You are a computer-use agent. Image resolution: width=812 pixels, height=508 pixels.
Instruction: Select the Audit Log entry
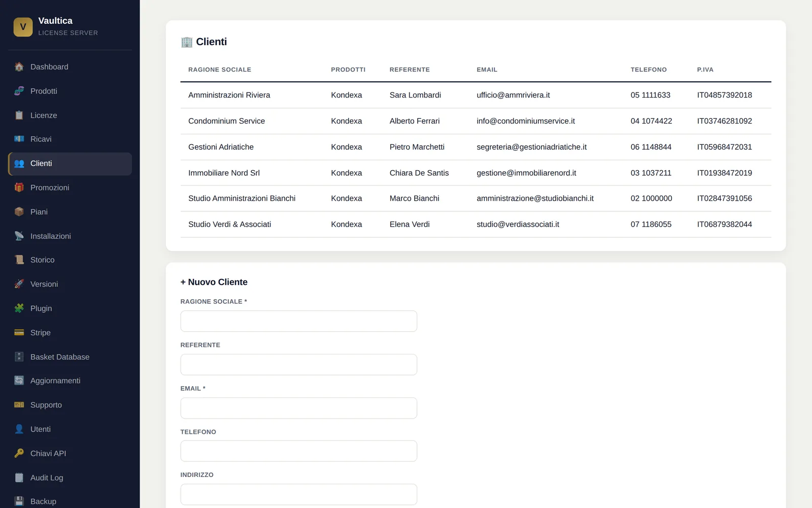pos(70,478)
